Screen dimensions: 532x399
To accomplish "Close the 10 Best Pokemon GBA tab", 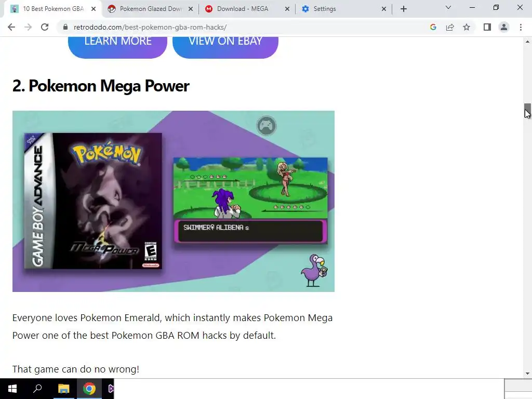I will pyautogui.click(x=94, y=9).
